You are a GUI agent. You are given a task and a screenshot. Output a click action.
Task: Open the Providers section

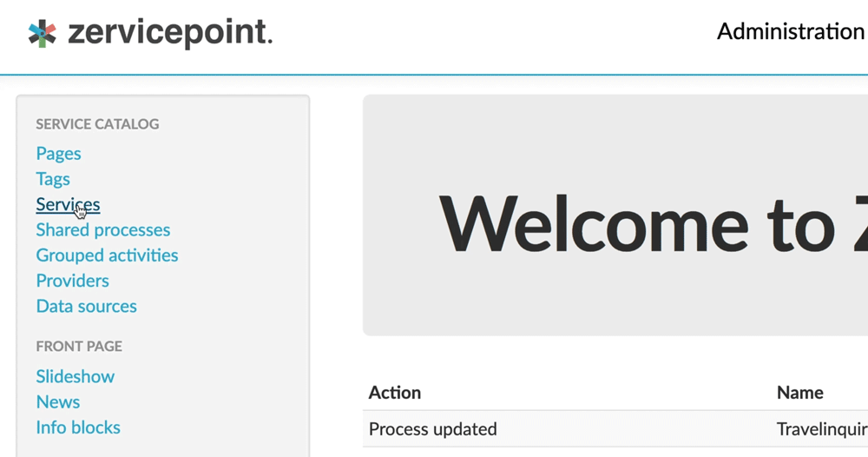[72, 281]
